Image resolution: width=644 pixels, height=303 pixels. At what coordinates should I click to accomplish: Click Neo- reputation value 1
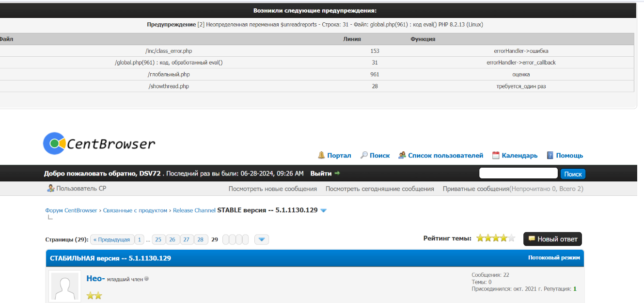point(575,289)
